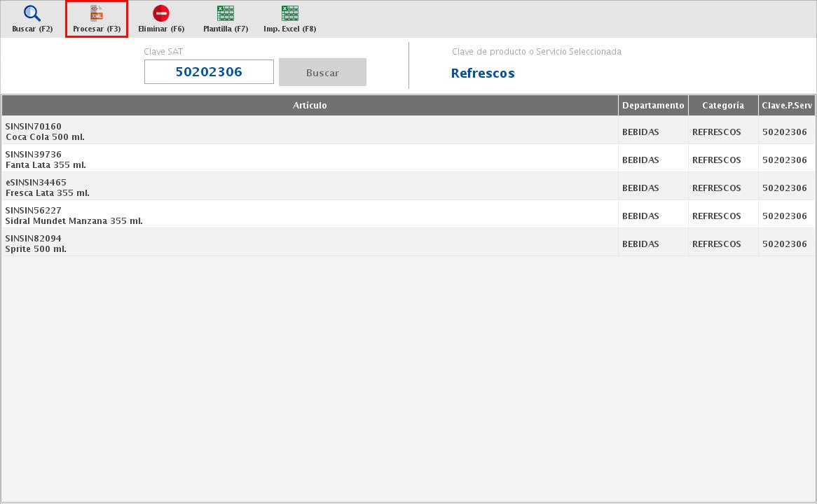Click the Buscar (F2) magnifier icon
Viewport: 817px width, 504px height.
tap(32, 14)
